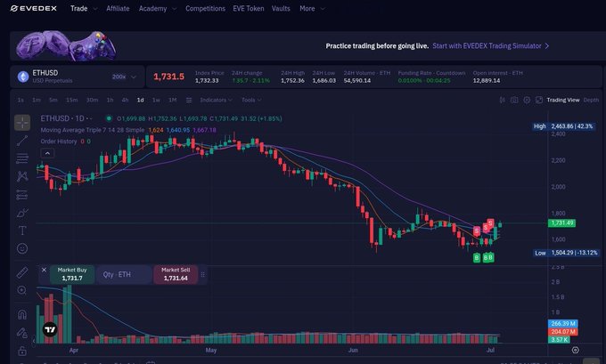
Task: Collapse the indicator legend arrow
Action: click(x=47, y=153)
